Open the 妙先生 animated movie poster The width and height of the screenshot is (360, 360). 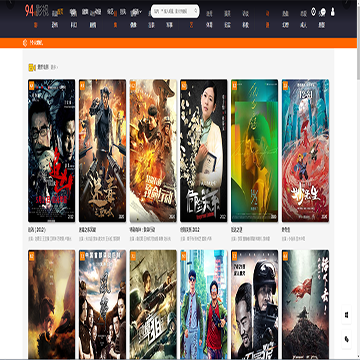(305, 151)
